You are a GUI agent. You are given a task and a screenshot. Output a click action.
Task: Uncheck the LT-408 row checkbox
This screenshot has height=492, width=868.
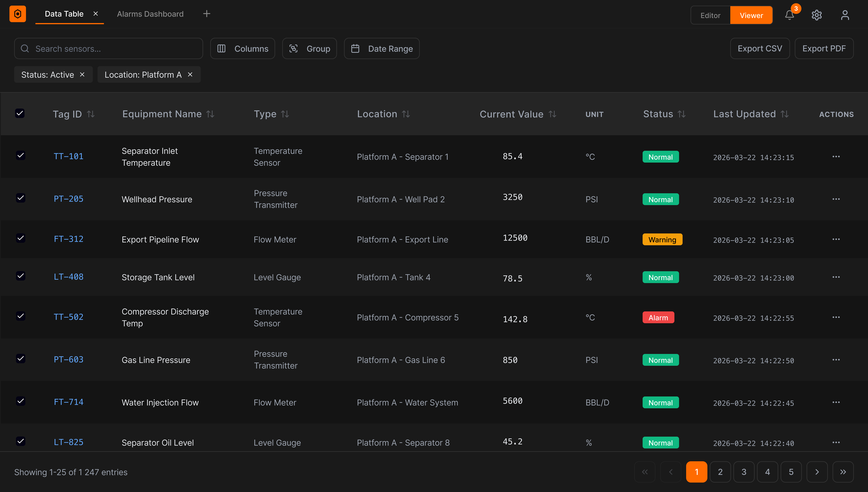[x=21, y=276]
